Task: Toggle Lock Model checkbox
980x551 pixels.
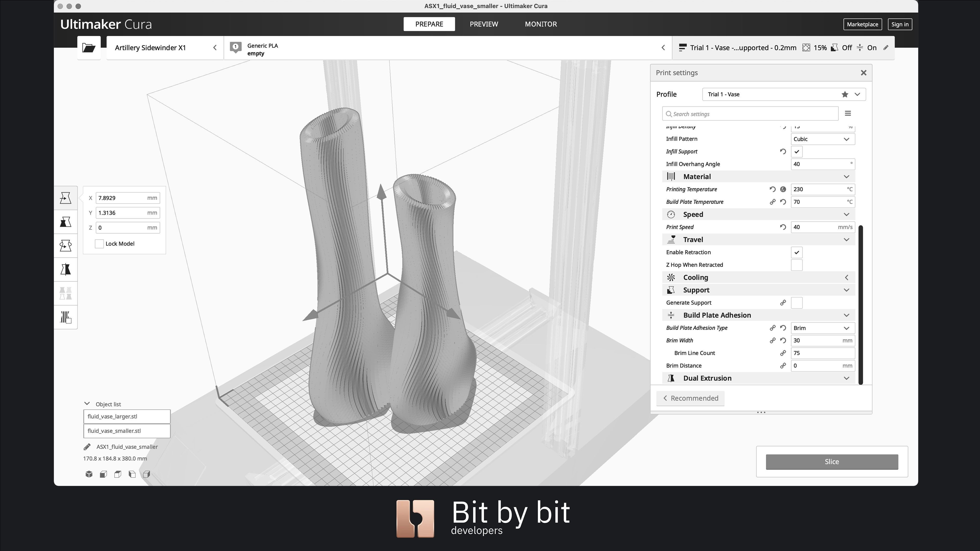Action: coord(99,244)
